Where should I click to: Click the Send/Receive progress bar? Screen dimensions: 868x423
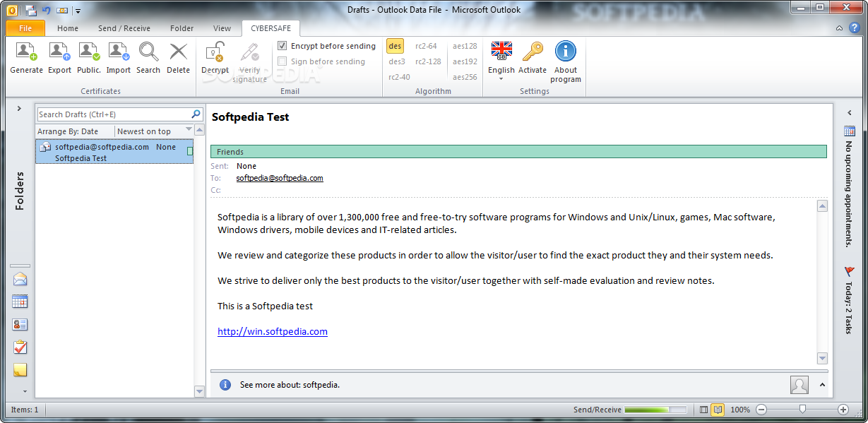(x=655, y=410)
